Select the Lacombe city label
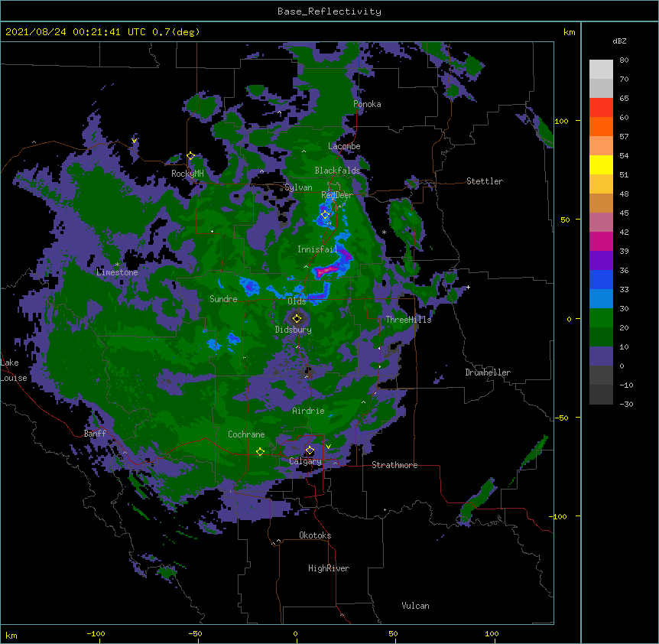The image size is (659, 644). pyautogui.click(x=344, y=146)
